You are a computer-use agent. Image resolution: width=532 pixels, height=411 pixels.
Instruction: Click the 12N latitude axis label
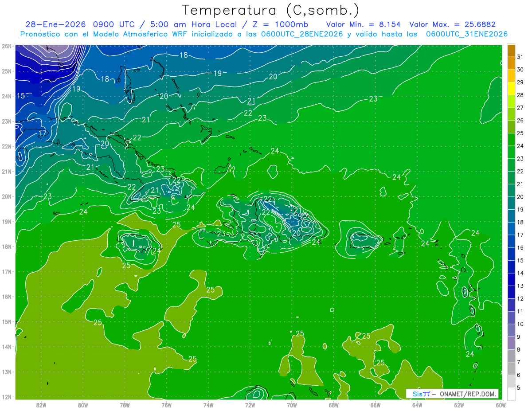[x=6, y=397]
